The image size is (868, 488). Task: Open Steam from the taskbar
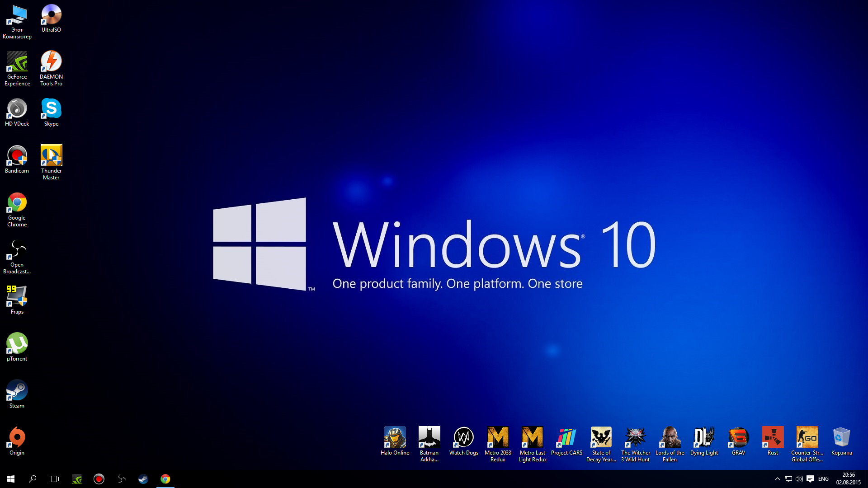tap(143, 479)
